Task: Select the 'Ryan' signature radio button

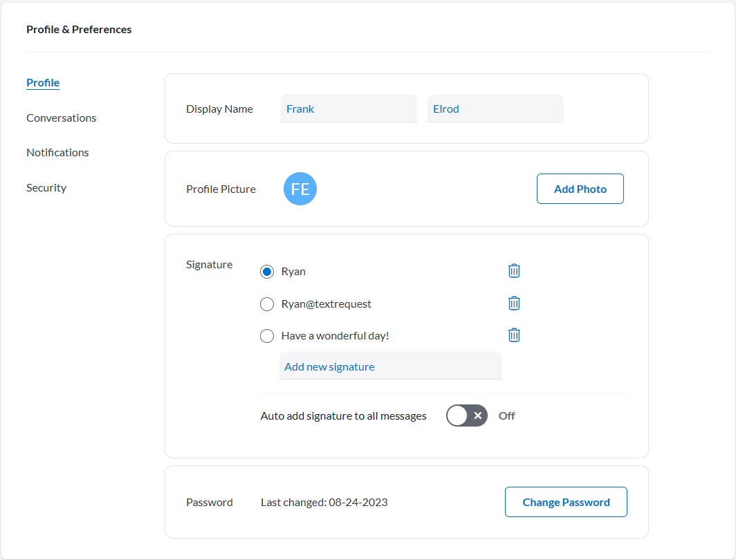Action: pos(267,272)
